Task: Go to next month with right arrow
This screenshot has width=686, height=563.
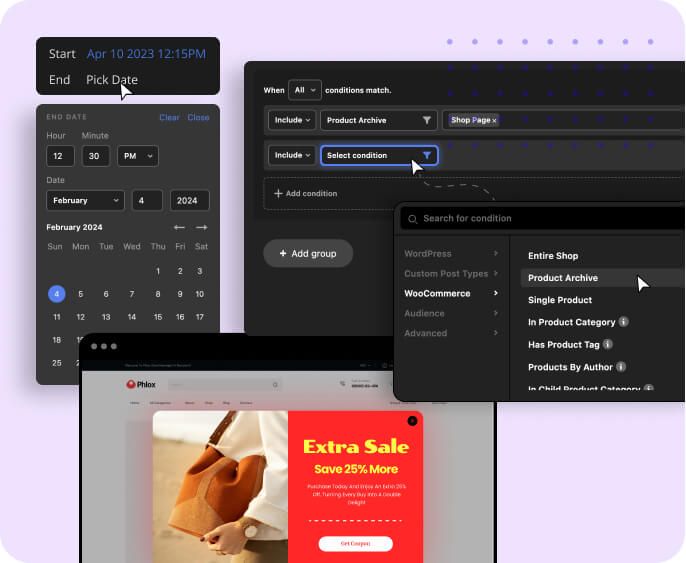Action: [202, 227]
